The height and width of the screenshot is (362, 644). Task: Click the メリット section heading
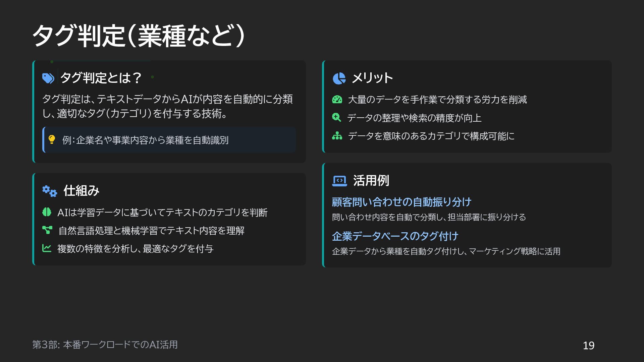click(x=372, y=78)
